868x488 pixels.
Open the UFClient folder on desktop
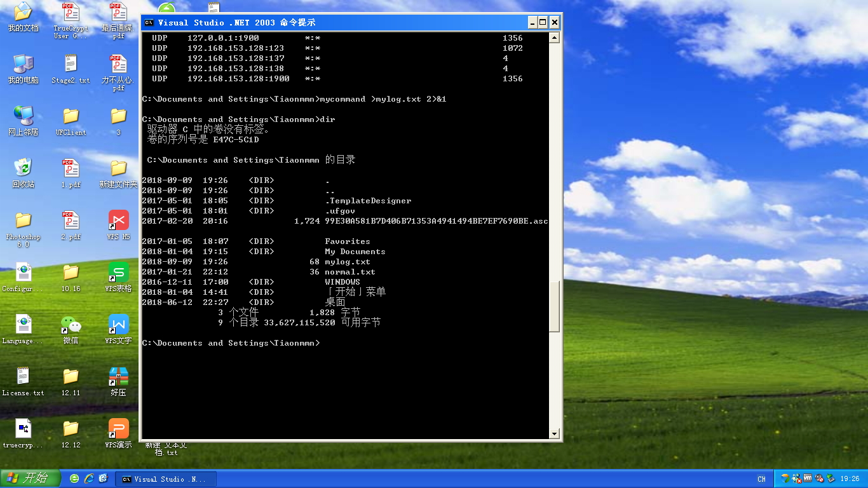pyautogui.click(x=71, y=117)
